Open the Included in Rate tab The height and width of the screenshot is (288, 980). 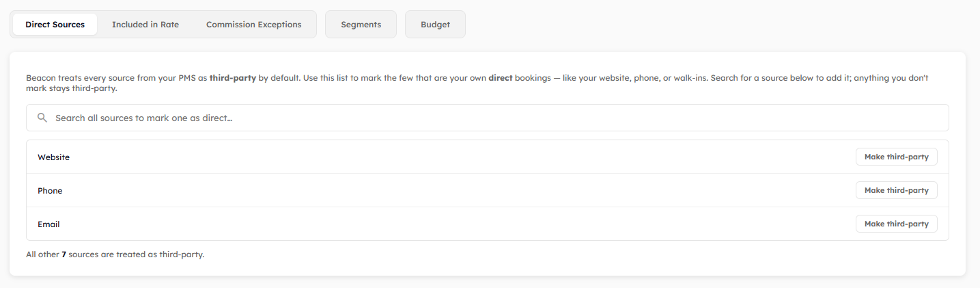click(145, 25)
